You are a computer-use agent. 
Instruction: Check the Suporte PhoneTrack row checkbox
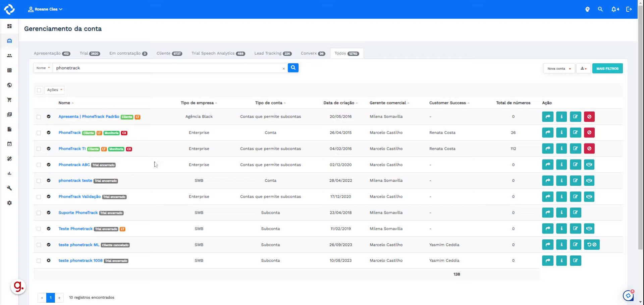coord(39,213)
